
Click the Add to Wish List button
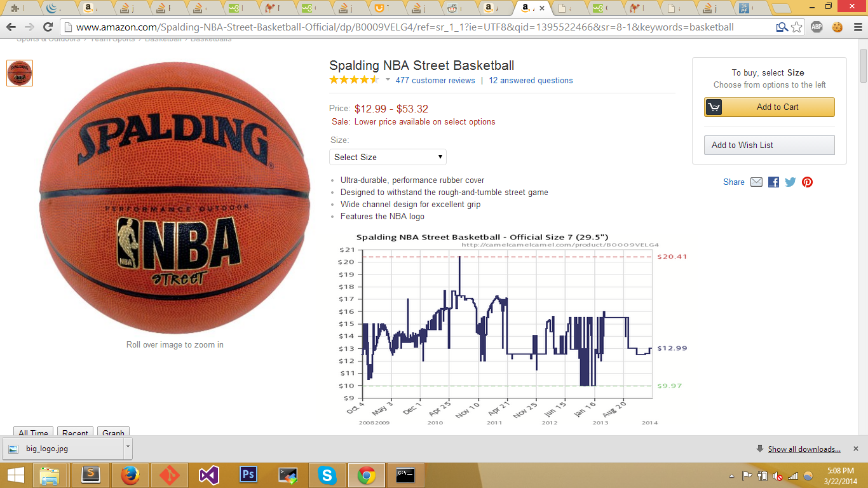769,145
